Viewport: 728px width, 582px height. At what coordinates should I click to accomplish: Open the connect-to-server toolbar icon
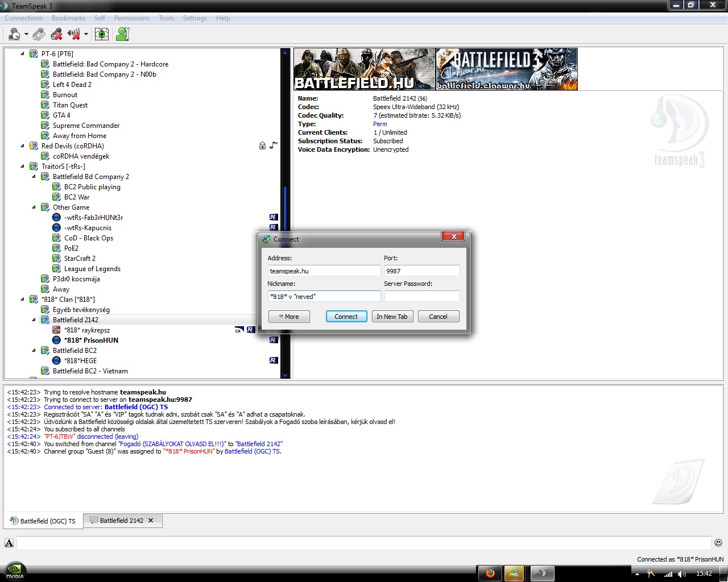click(14, 35)
